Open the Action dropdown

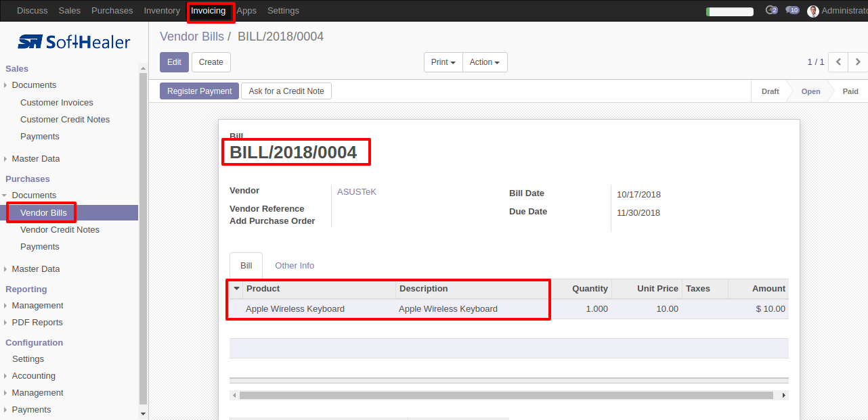(x=485, y=62)
